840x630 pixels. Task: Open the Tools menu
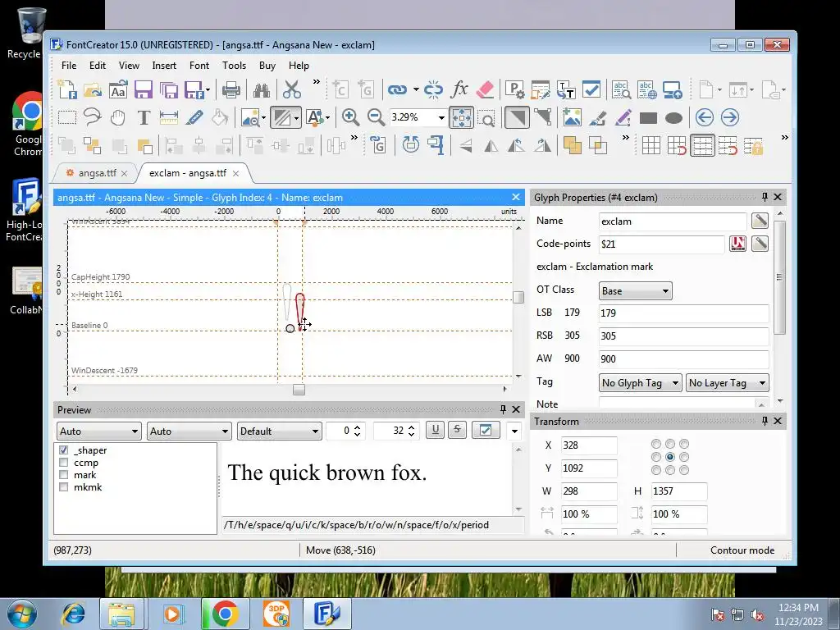pyautogui.click(x=234, y=66)
